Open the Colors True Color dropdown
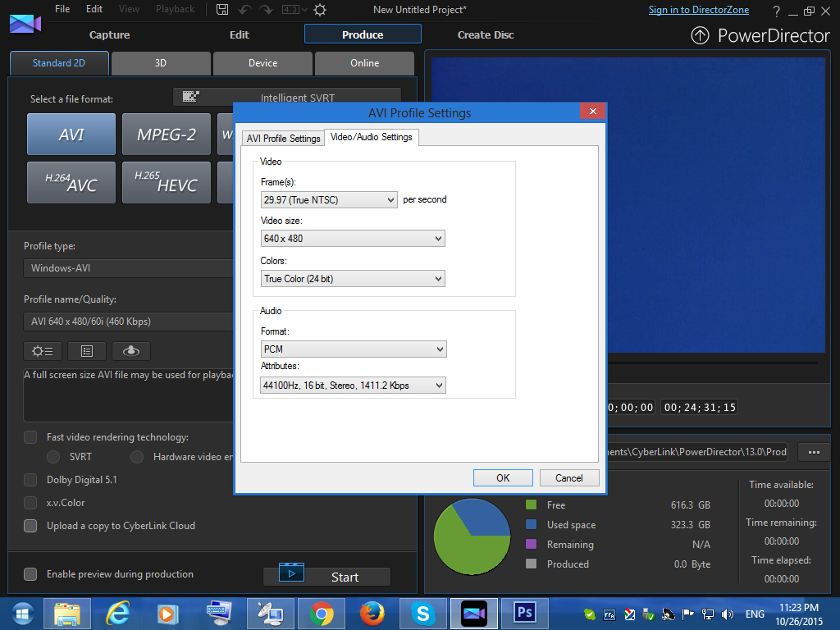Viewport: 840px width, 630px height. pyautogui.click(x=353, y=279)
